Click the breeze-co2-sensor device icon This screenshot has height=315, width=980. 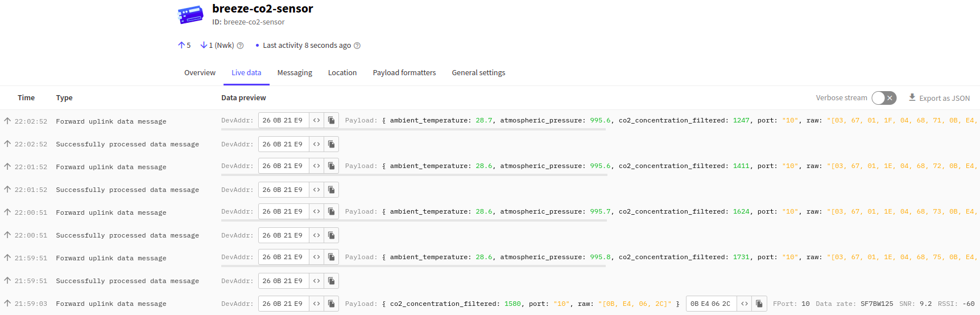tap(191, 15)
